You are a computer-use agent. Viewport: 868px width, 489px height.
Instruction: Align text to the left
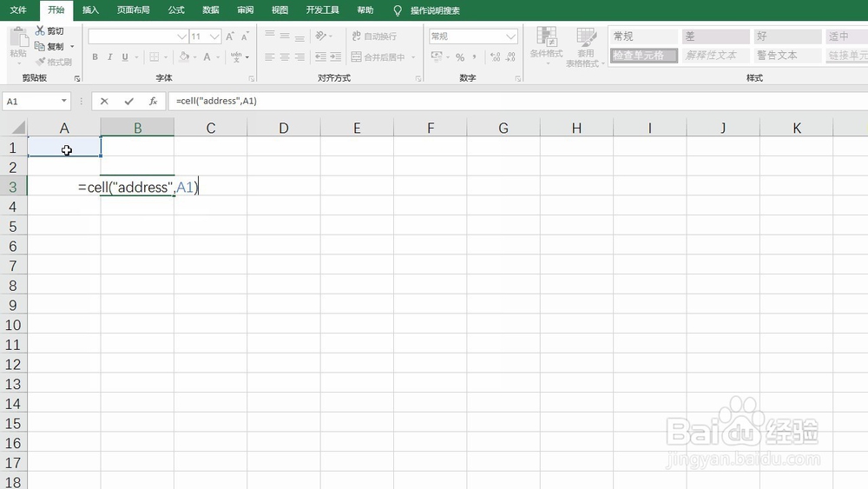[x=270, y=56]
